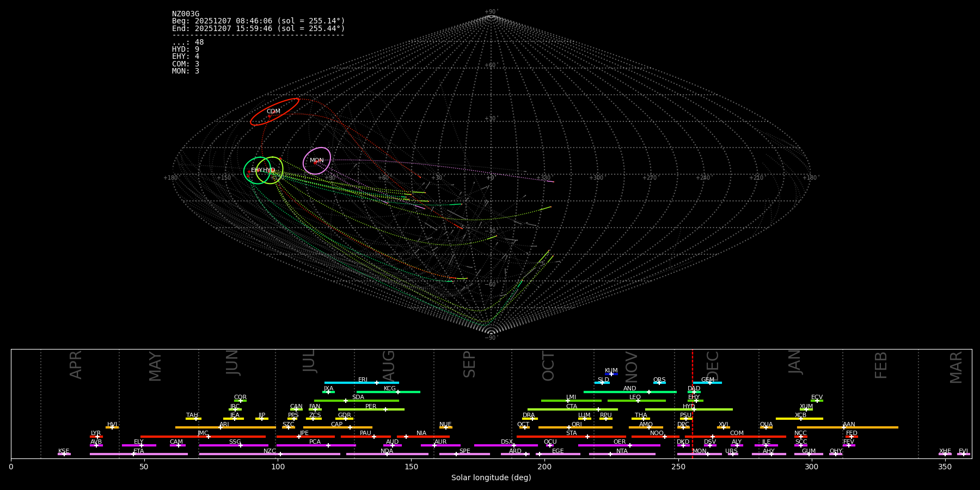Click the cyan GEM shower bar in timeline
This screenshot has height=490, width=980.
point(707,383)
